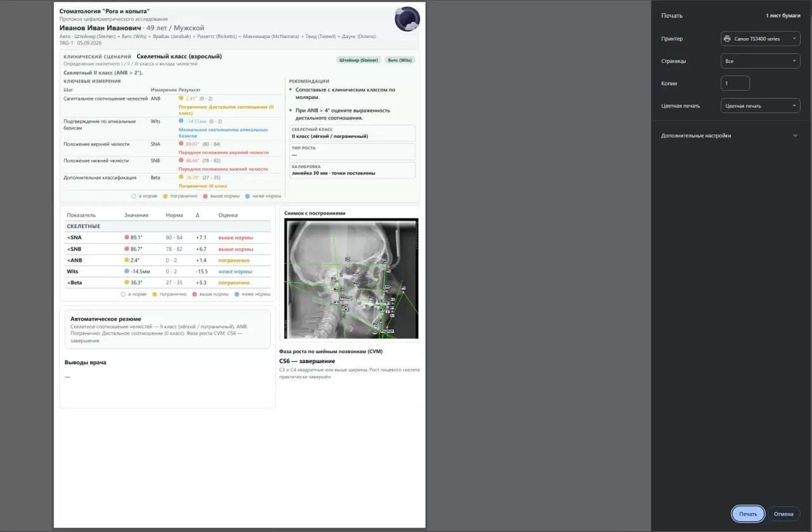Click the <ANB row label
The width and height of the screenshot is (812, 532).
point(74,260)
